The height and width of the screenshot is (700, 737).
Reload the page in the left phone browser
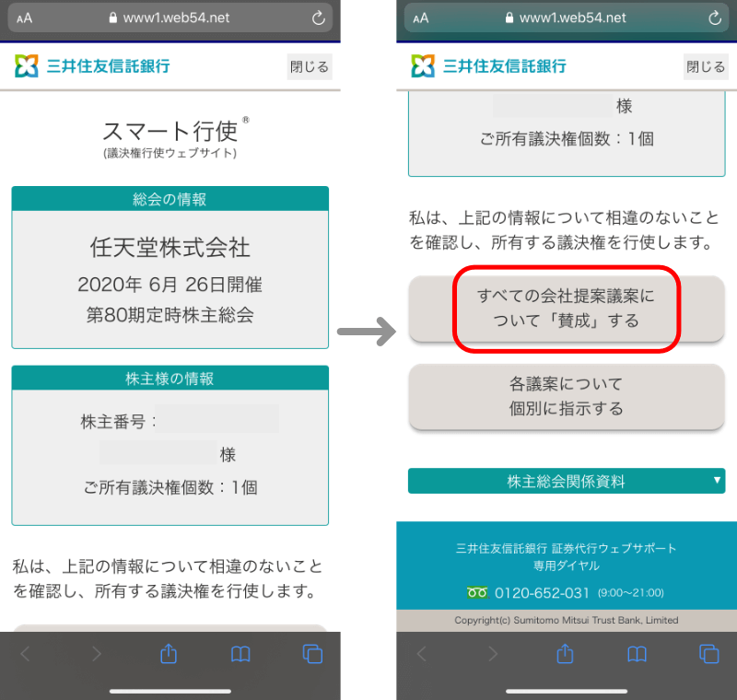319,17
